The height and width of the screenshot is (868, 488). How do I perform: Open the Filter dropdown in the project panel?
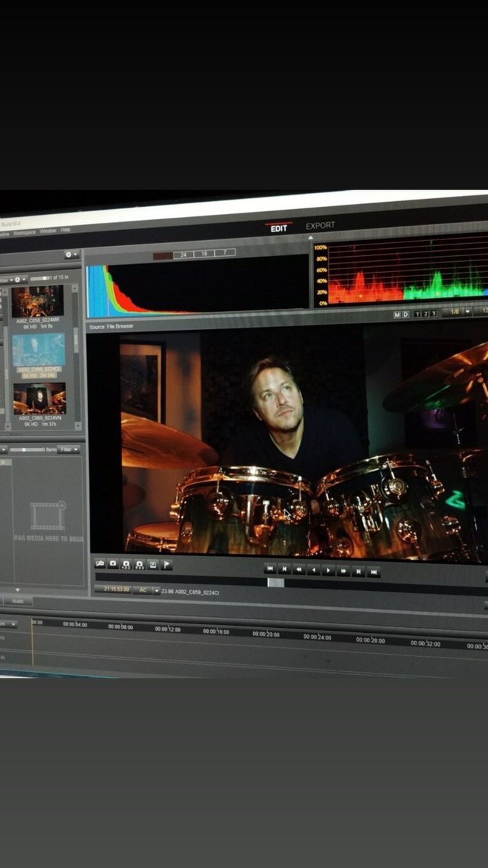69,449
